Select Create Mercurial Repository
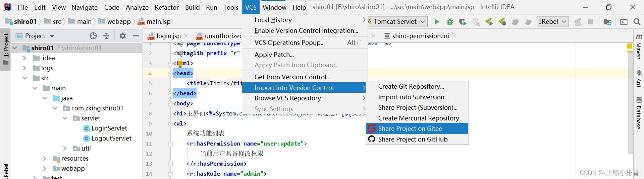Screen dimensions: 644x179 point(417,118)
